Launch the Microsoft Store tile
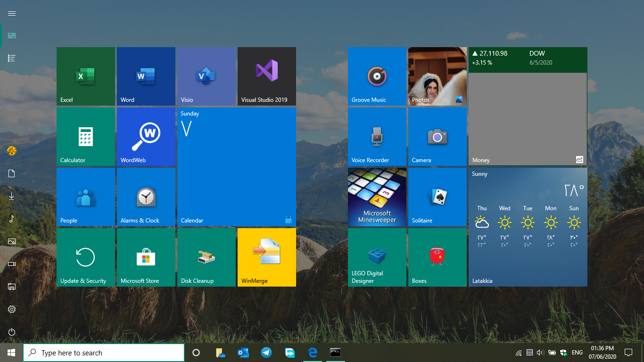Image resolution: width=644 pixels, height=362 pixels. pyautogui.click(x=146, y=257)
